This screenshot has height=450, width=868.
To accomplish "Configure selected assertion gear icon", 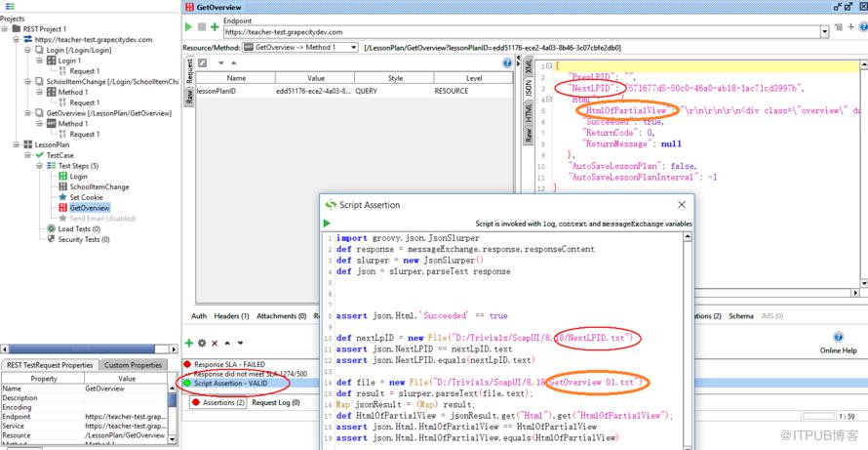I will coord(202,343).
